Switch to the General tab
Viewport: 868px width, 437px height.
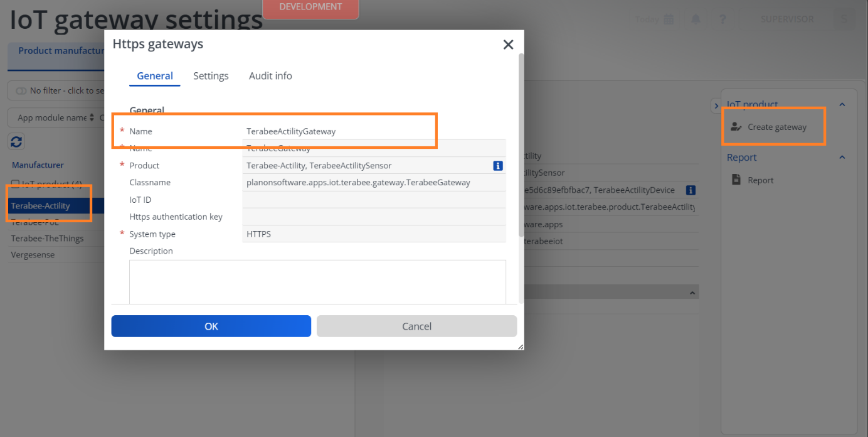tap(155, 76)
